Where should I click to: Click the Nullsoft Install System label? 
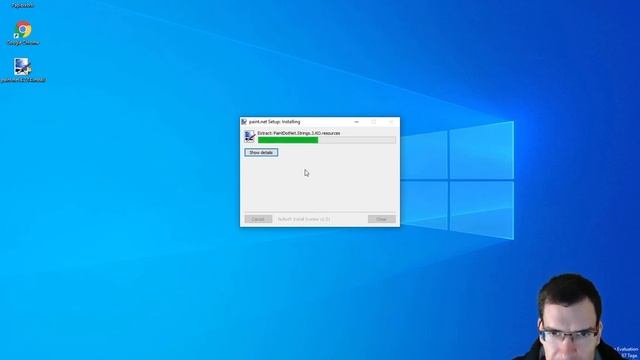[x=304, y=219]
